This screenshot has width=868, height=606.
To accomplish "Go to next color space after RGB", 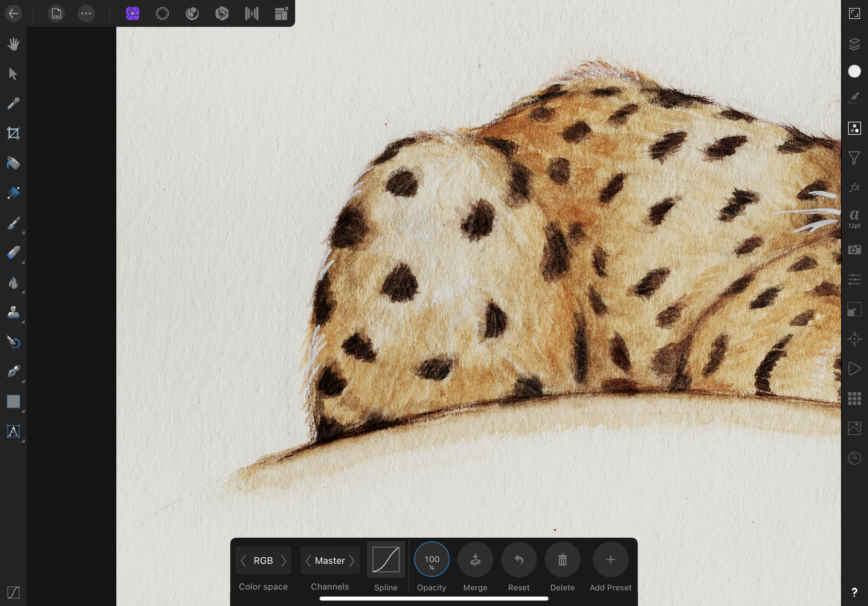I will (x=284, y=561).
